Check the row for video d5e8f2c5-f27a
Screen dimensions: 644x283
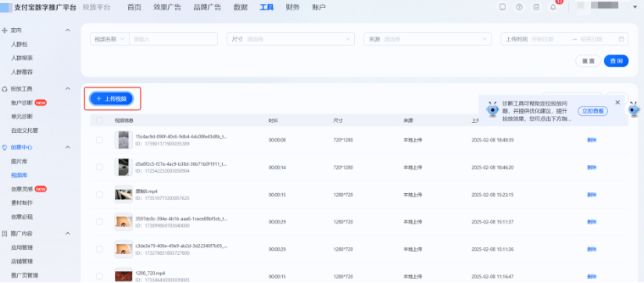99,167
